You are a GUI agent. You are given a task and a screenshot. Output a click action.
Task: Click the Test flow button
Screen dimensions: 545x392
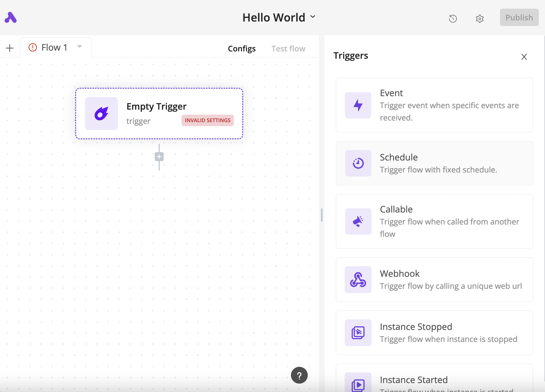tap(288, 49)
